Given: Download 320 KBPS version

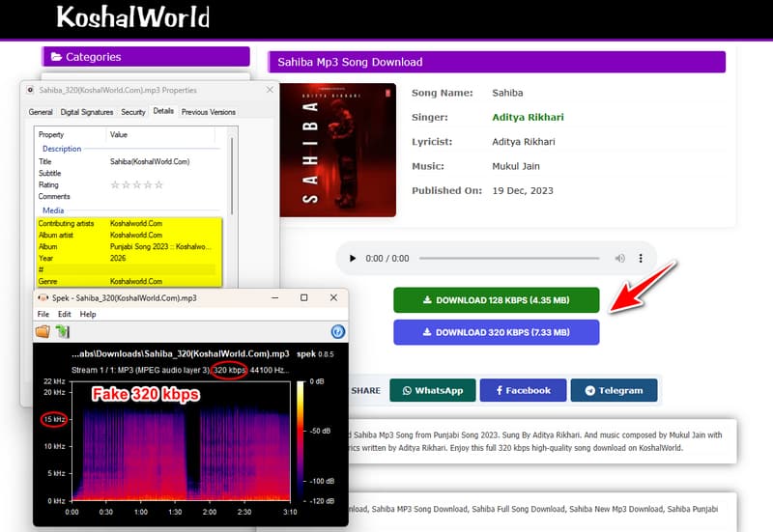Looking at the screenshot, I should [x=497, y=332].
